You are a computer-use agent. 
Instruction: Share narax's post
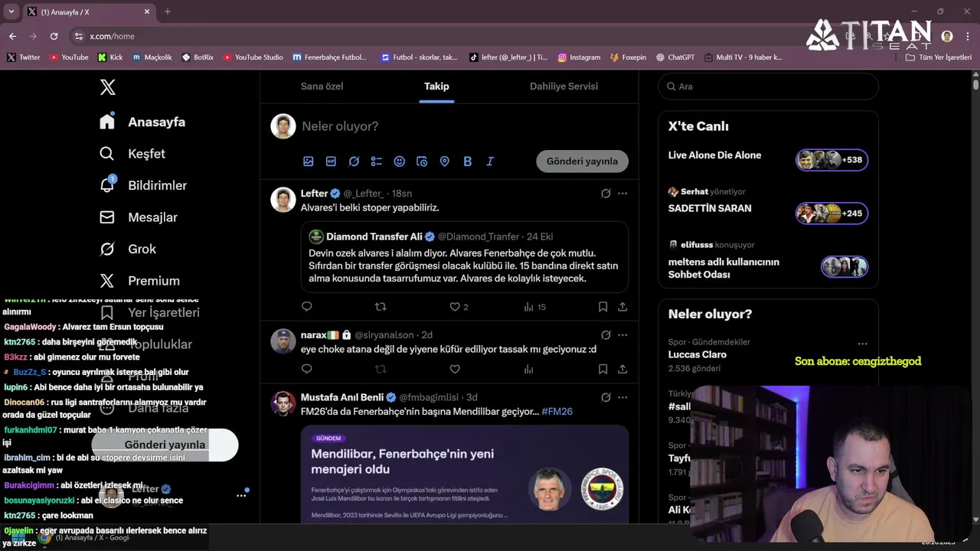(622, 369)
